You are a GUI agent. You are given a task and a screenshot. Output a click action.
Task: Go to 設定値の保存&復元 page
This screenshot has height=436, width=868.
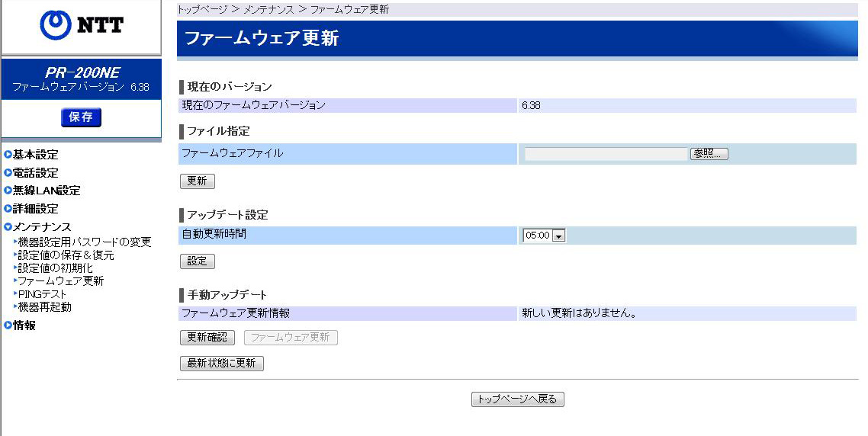pos(66,255)
